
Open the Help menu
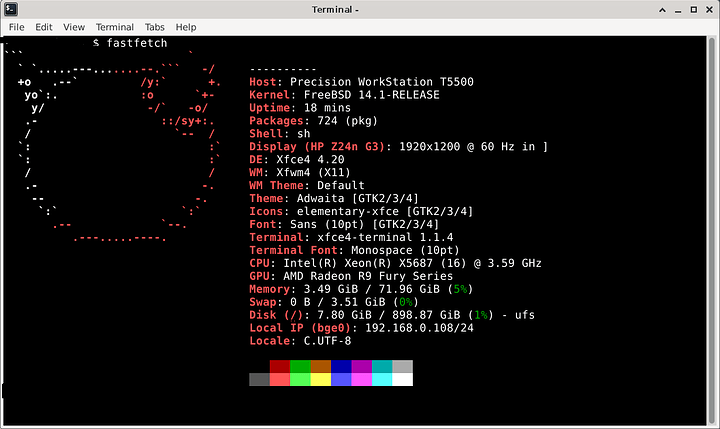[x=186, y=27]
